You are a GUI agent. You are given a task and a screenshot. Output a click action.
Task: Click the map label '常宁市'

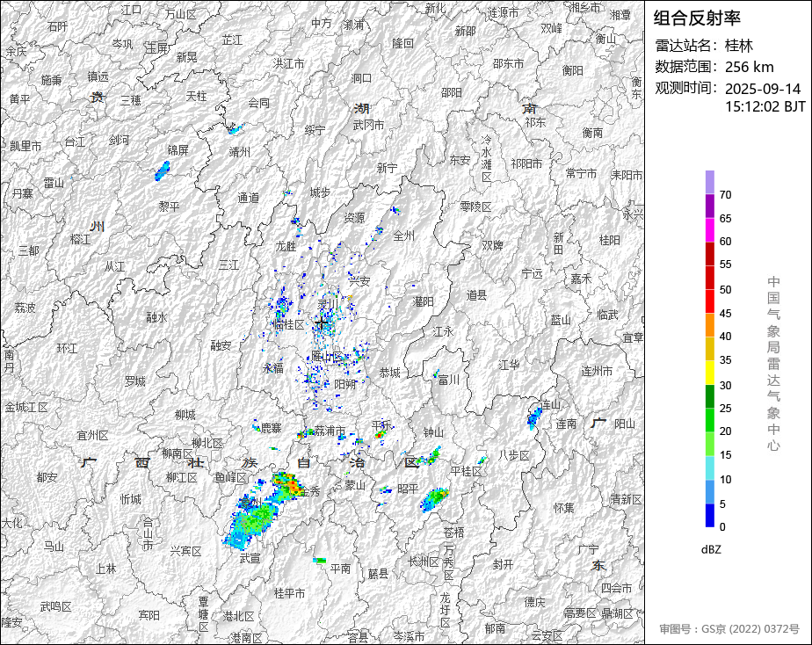click(581, 174)
